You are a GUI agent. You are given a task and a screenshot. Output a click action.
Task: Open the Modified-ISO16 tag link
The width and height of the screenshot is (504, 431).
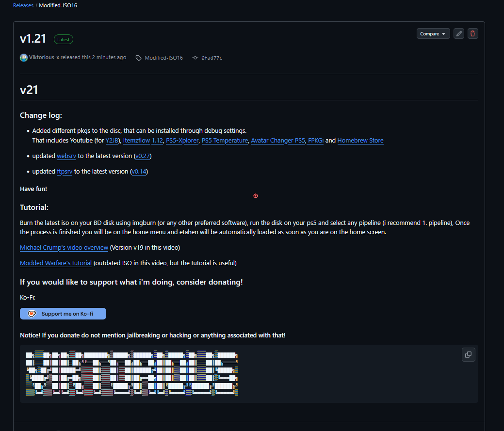(163, 58)
